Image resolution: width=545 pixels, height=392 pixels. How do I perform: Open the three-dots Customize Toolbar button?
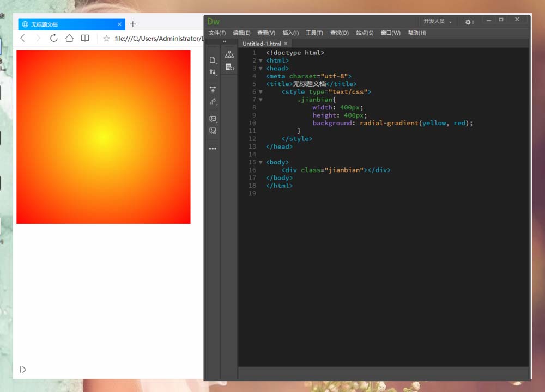click(x=213, y=149)
